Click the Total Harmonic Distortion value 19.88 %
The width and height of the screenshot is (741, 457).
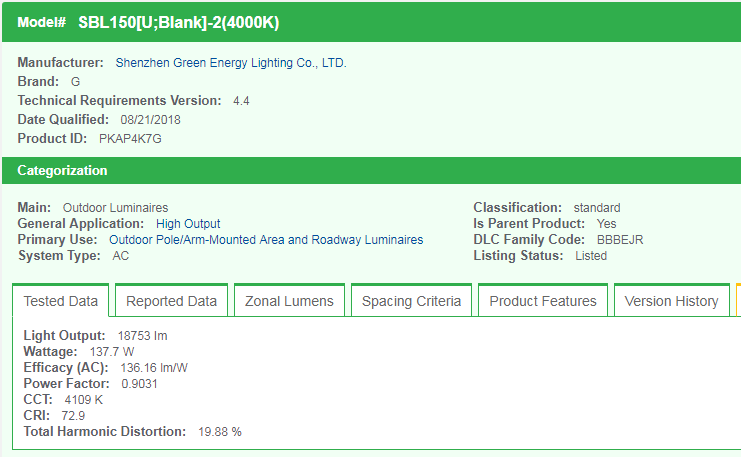tap(220, 432)
